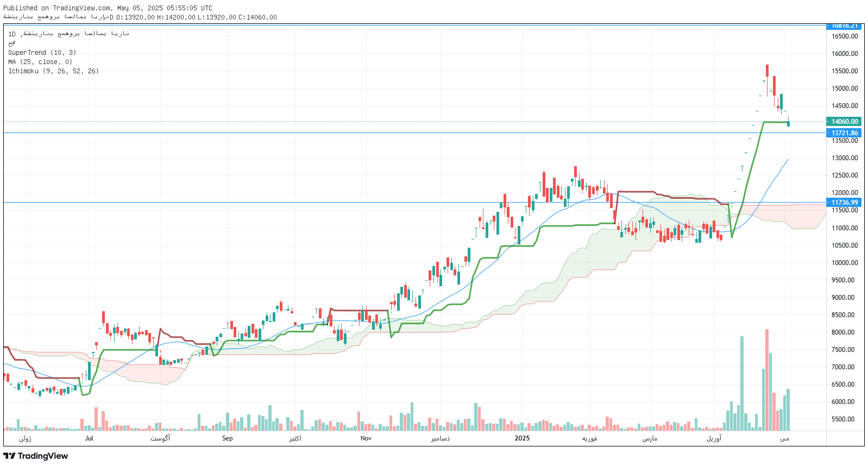
Task: Click the 14500.00 price scale value
Action: [845, 106]
